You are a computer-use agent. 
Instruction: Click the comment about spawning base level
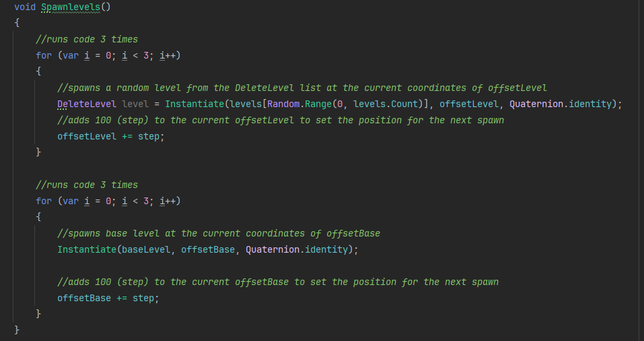[219, 233]
